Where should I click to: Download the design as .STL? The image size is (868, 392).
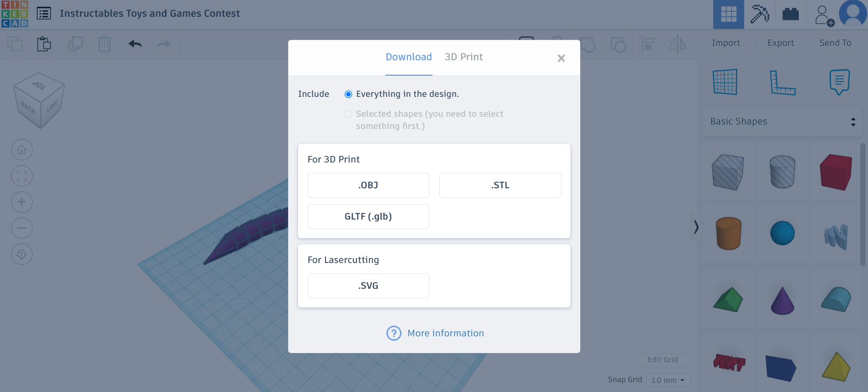(500, 185)
